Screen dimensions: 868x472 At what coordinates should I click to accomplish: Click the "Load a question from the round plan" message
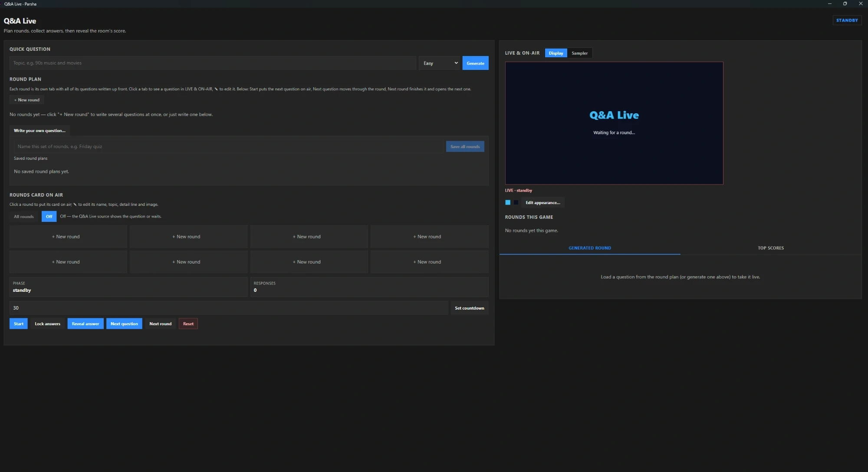click(681, 277)
